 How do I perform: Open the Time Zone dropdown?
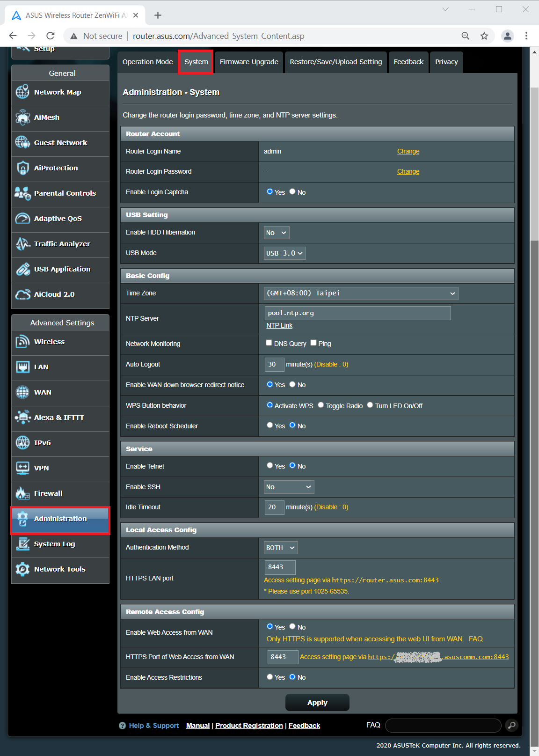[x=361, y=294]
